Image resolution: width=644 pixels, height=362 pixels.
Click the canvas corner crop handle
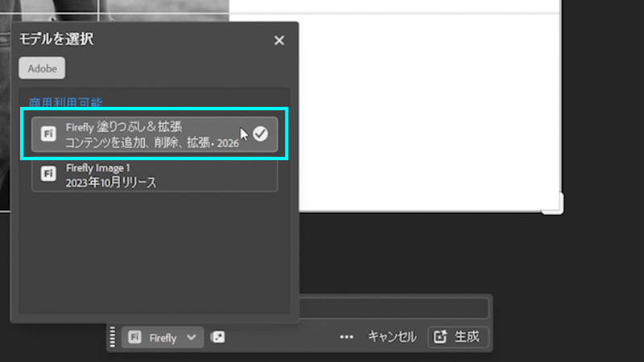[x=552, y=204]
